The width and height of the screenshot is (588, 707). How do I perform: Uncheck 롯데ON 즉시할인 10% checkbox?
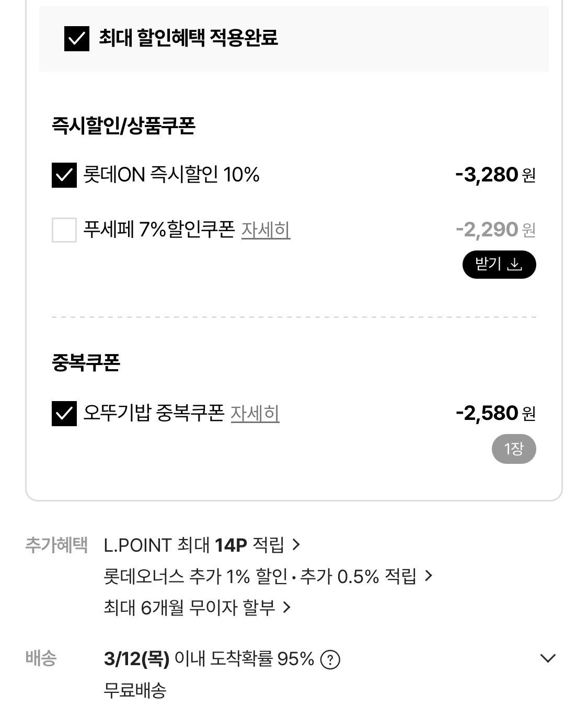[64, 175]
